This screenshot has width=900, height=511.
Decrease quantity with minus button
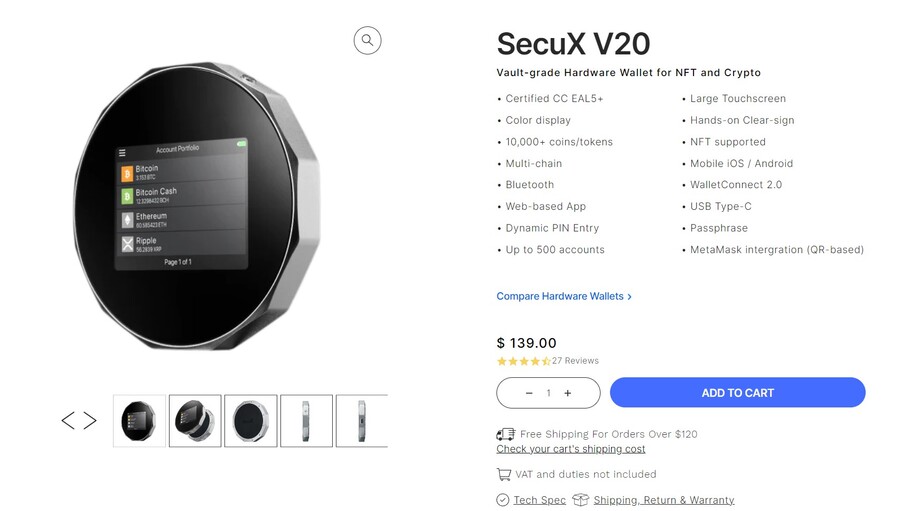(529, 393)
